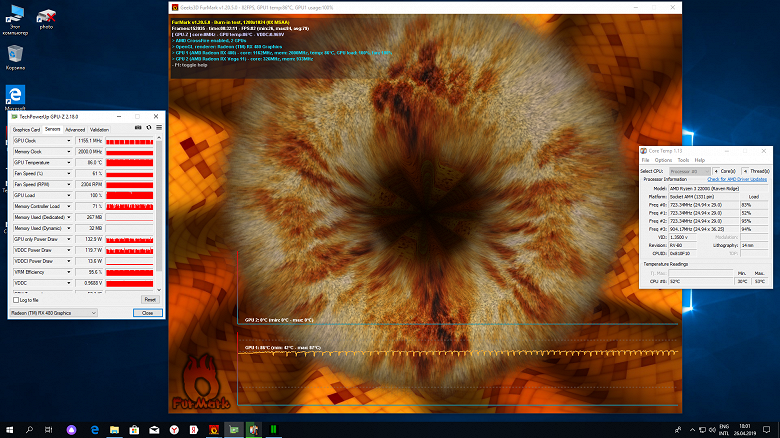Switch to Advanced tab

click(75, 129)
